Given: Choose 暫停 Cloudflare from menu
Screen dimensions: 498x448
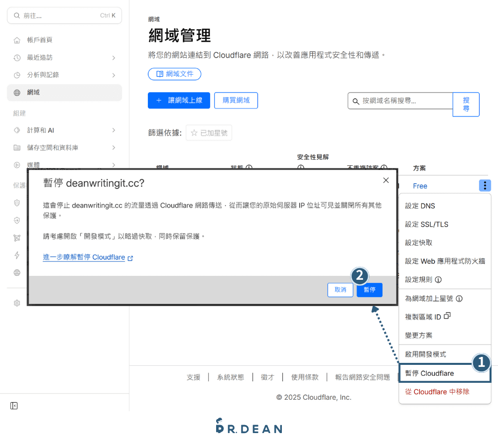Looking at the screenshot, I should click(445, 373).
